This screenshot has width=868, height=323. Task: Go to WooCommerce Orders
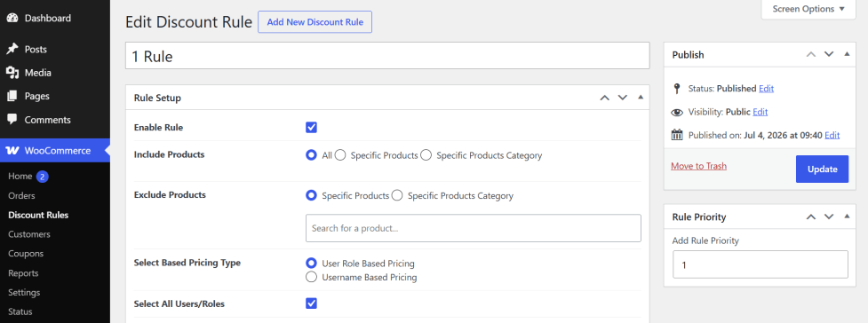coord(21,196)
